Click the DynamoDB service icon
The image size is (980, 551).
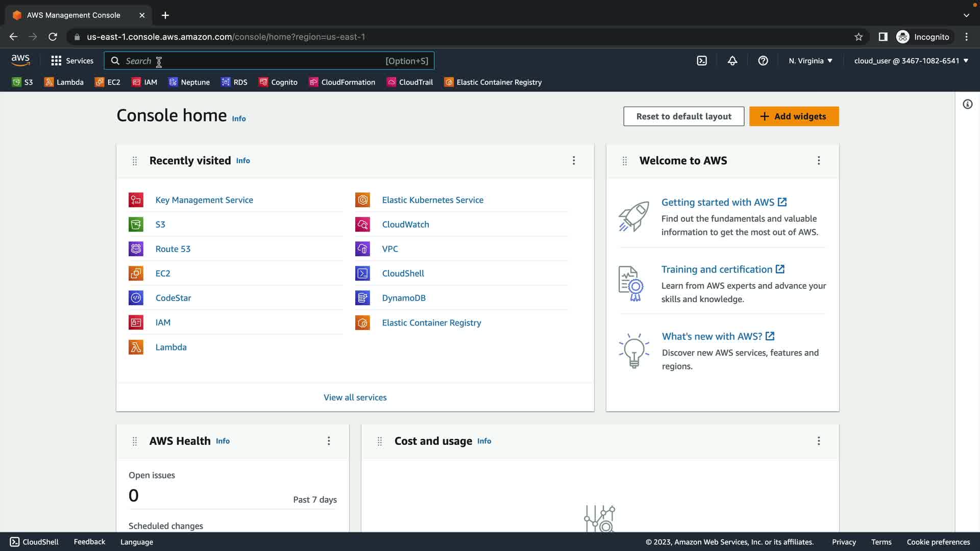tap(362, 298)
